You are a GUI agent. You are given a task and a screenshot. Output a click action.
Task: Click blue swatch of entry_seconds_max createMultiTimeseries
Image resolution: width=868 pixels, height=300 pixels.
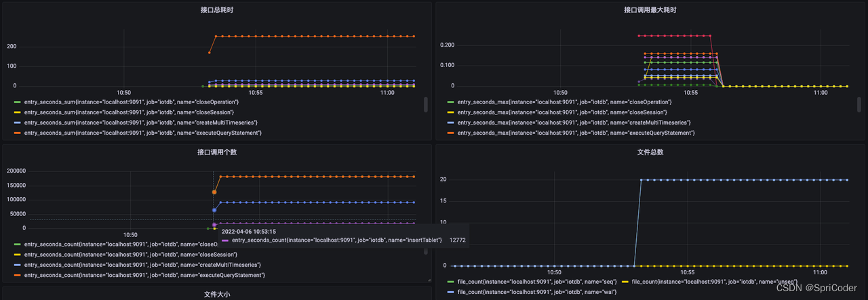click(451, 122)
